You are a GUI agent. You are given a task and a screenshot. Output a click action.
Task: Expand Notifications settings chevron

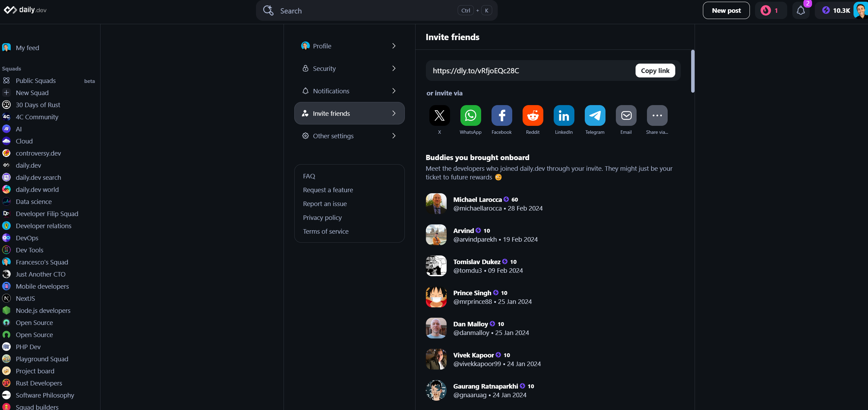394,91
